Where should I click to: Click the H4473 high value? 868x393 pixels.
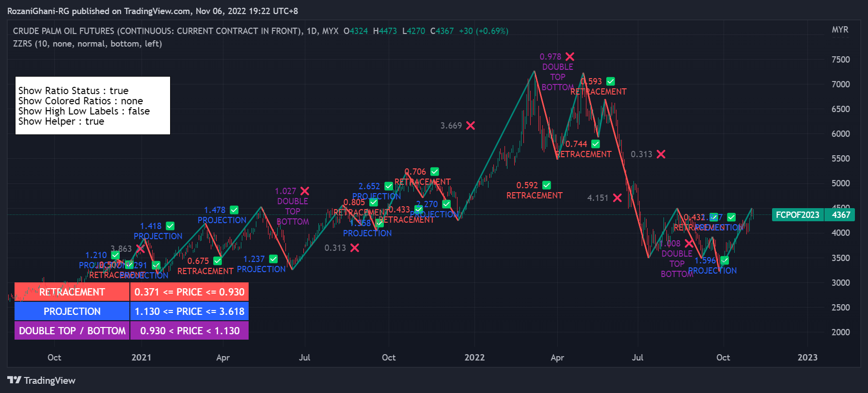click(x=385, y=31)
